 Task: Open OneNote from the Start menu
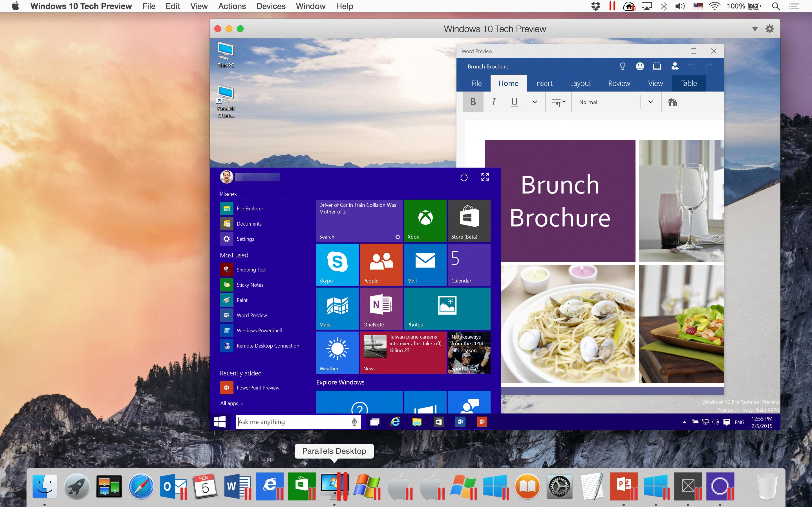point(381,308)
